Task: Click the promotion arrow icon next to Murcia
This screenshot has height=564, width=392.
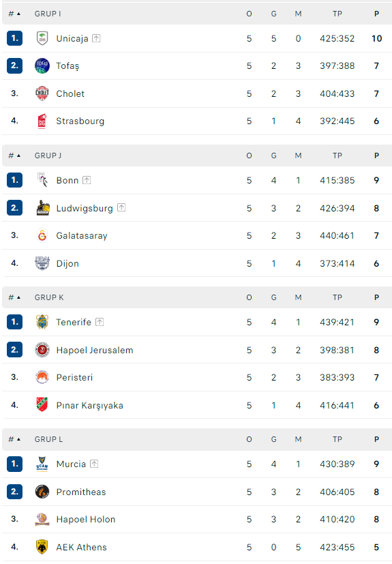Action: tap(94, 464)
